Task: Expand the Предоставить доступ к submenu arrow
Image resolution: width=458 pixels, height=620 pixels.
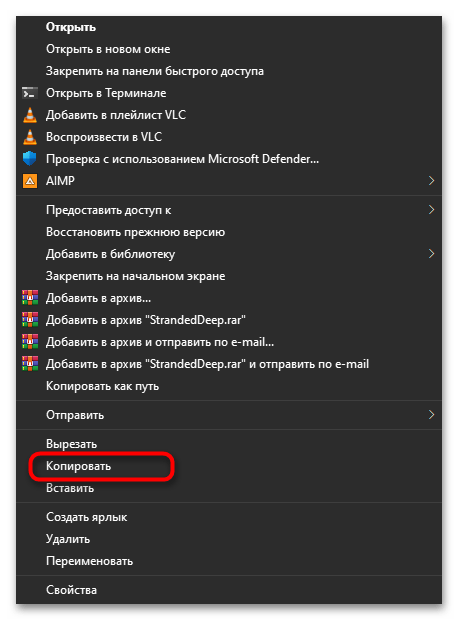Action: click(x=432, y=210)
